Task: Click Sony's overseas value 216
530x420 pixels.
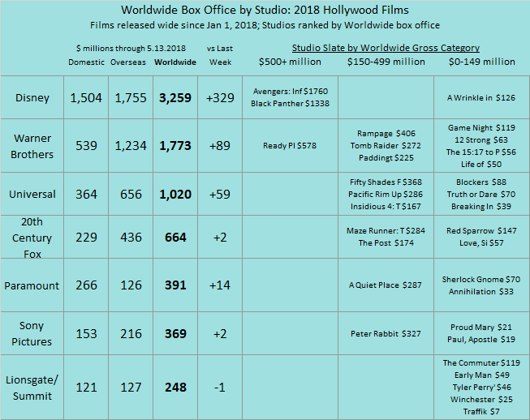Action: coord(131,333)
